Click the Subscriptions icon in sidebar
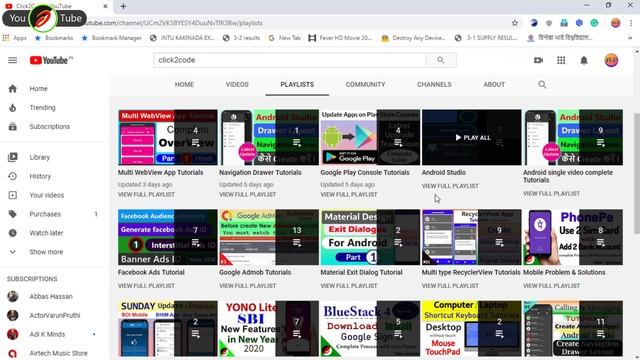The height and width of the screenshot is (360, 640). [x=13, y=127]
